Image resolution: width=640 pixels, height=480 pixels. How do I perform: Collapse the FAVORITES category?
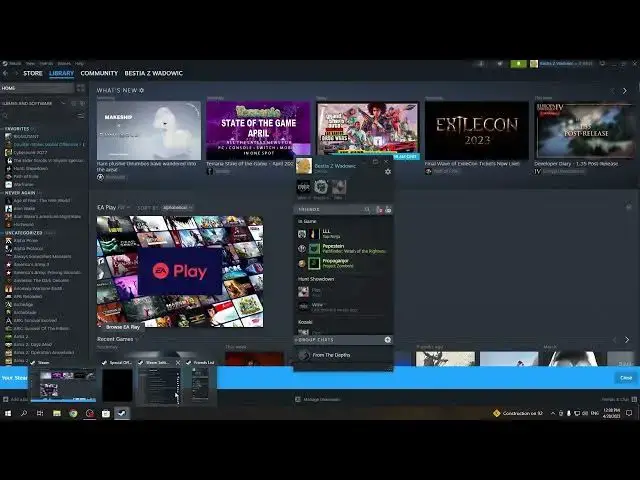(x=17, y=129)
